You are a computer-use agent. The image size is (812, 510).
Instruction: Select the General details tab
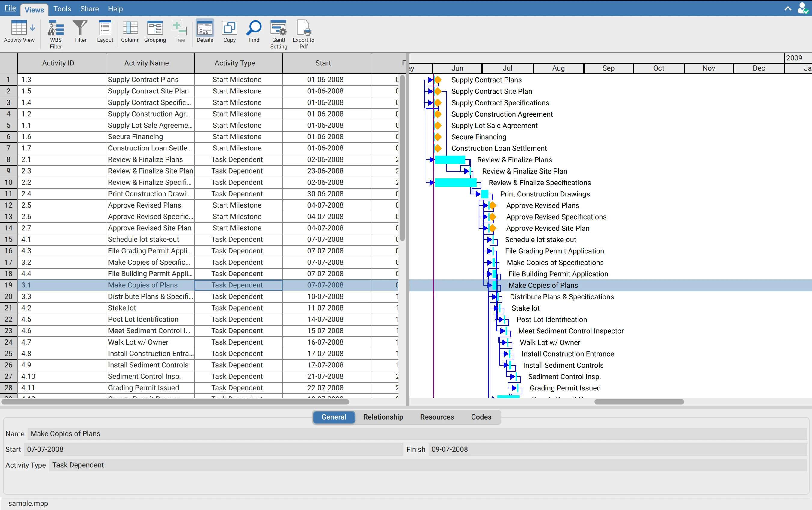[x=334, y=417]
